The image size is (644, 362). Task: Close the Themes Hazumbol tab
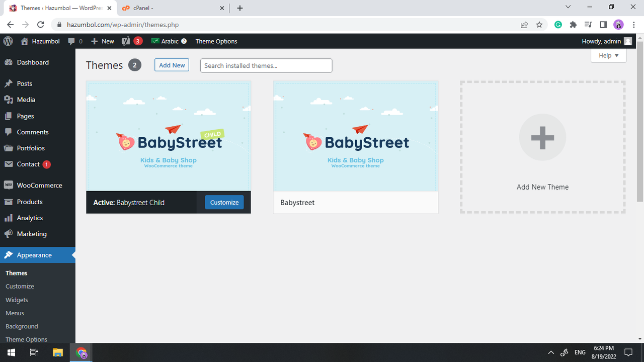click(x=109, y=8)
